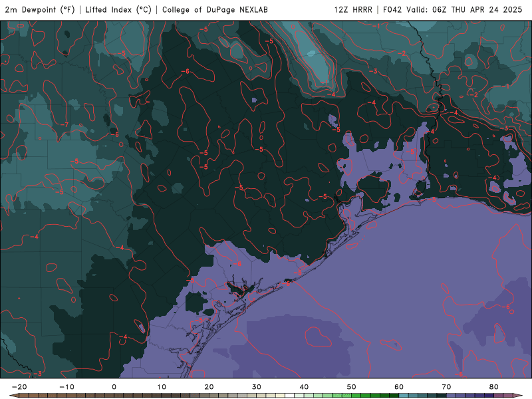
Task: Click the 60 tick label on colorbar
Action: (399, 387)
